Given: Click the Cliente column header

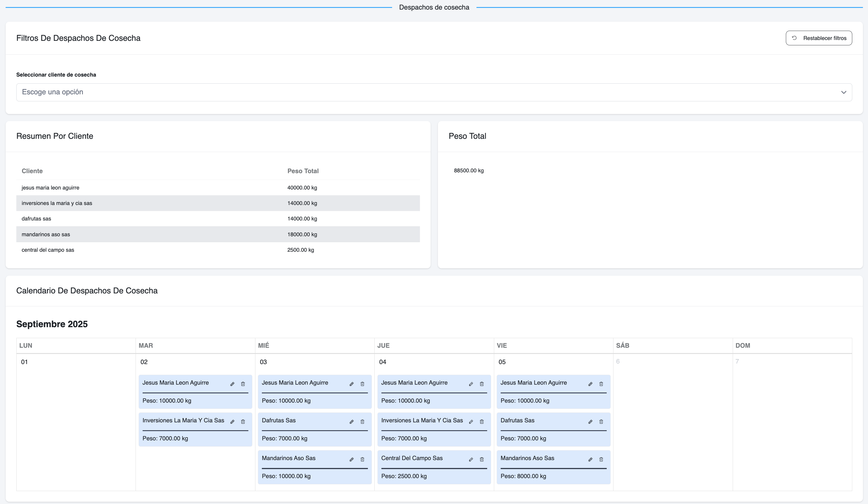Looking at the screenshot, I should coord(32,171).
